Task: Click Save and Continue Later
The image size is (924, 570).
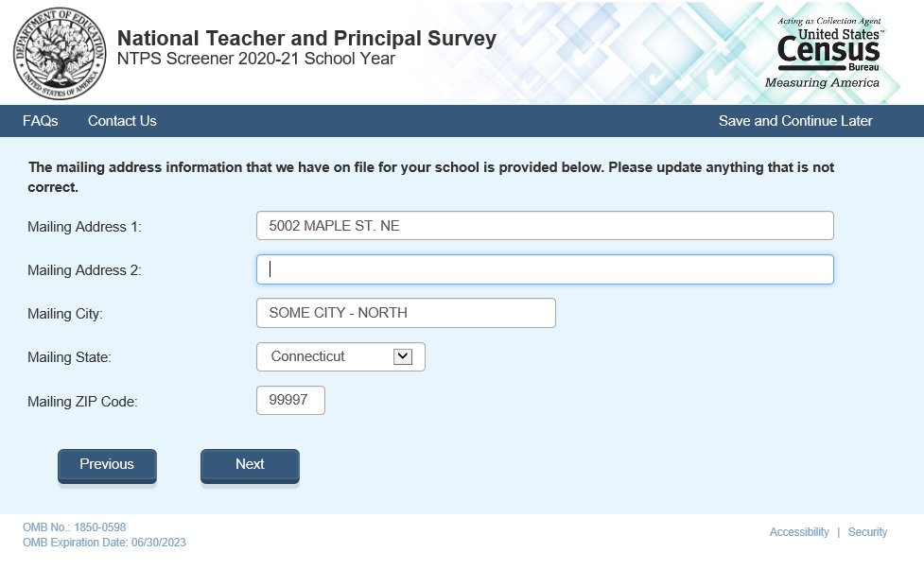Action: point(795,121)
